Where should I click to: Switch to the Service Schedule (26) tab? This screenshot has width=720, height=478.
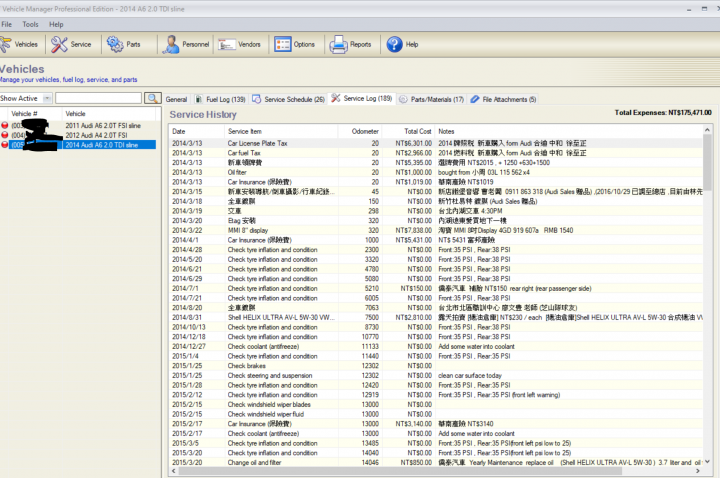(289, 99)
